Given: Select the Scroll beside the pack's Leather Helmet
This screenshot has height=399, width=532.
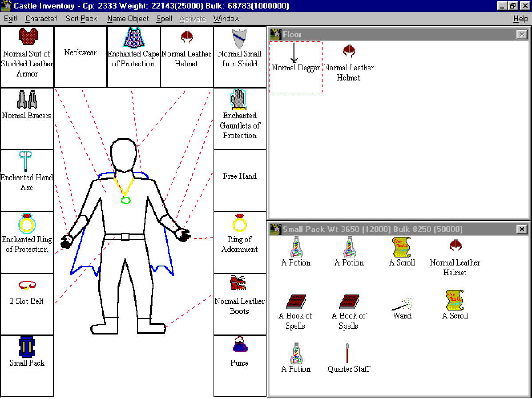Looking at the screenshot, I should click(x=402, y=246).
